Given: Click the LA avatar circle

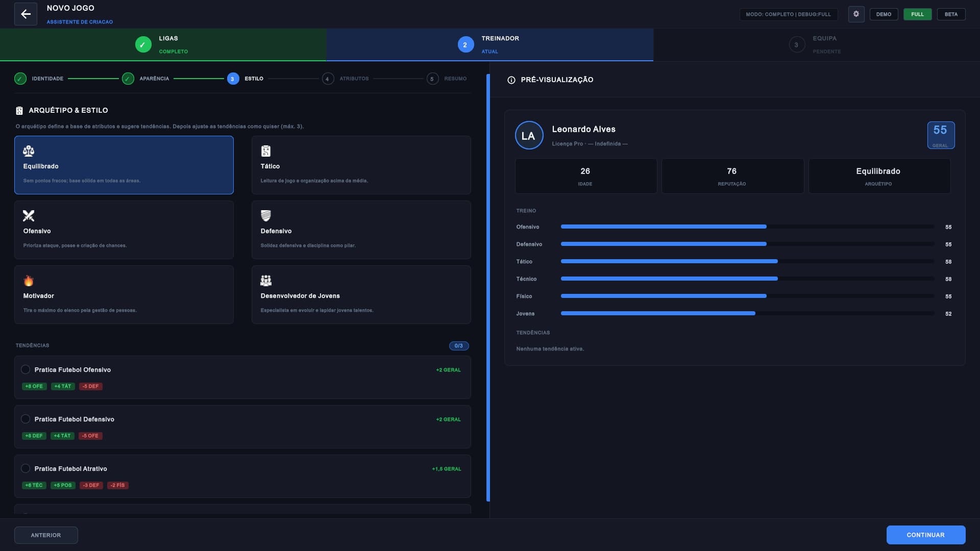Looking at the screenshot, I should coord(529,136).
